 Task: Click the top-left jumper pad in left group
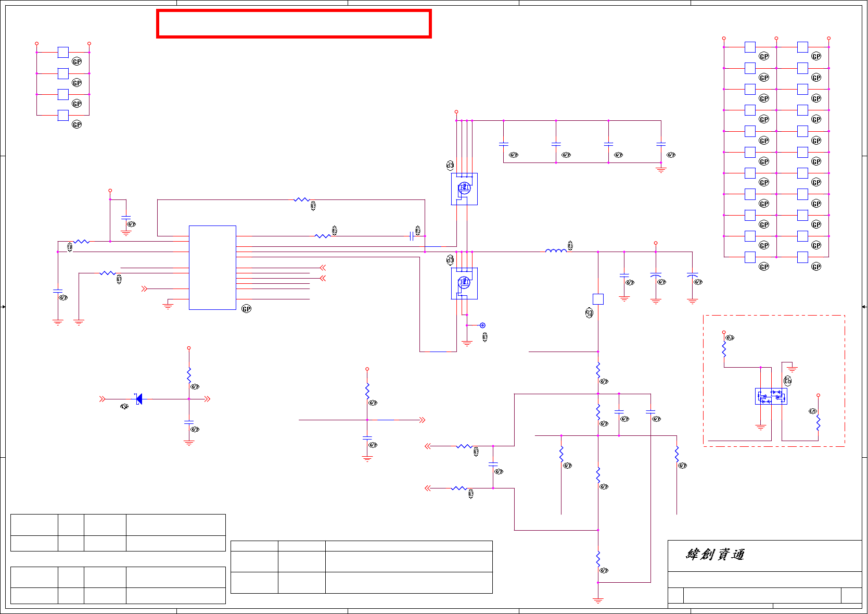pos(63,52)
